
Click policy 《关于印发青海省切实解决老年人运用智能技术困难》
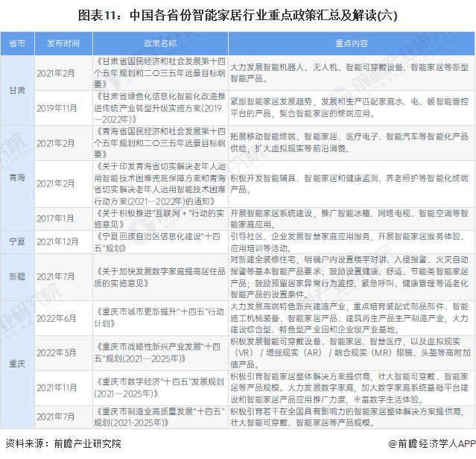160,183
